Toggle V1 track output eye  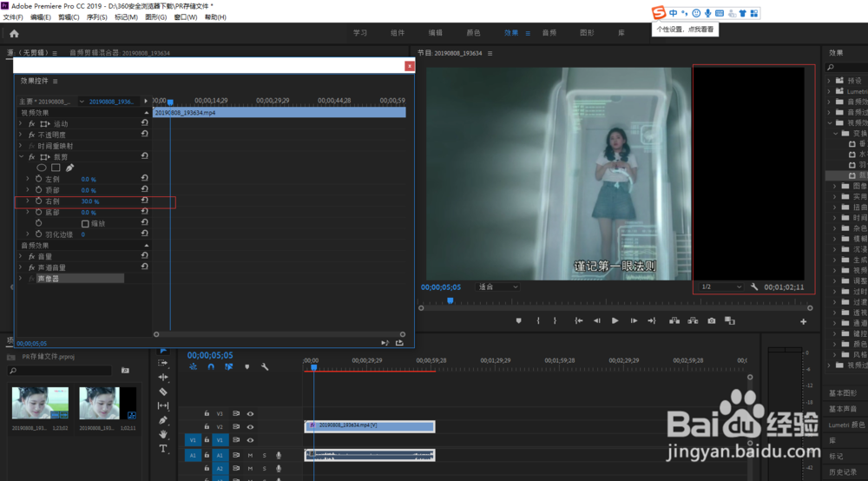[250, 440]
